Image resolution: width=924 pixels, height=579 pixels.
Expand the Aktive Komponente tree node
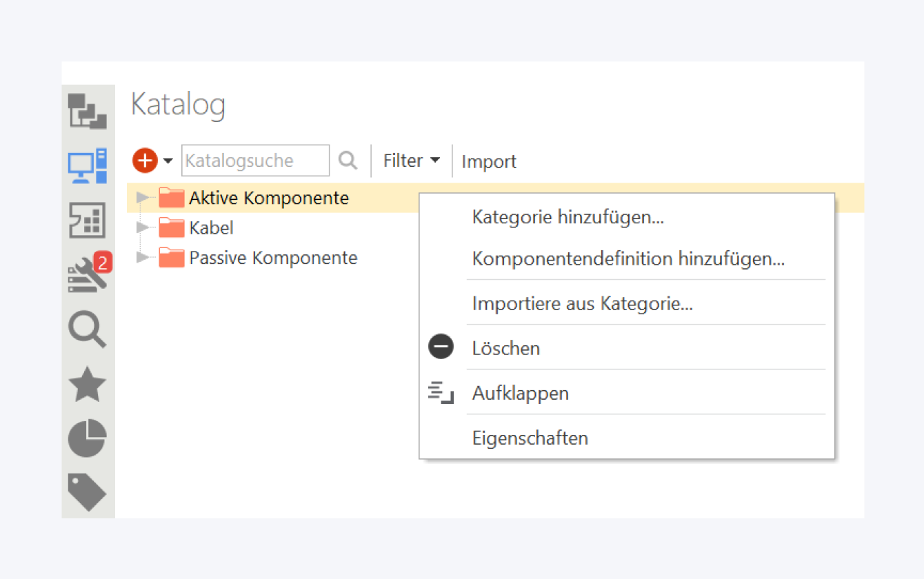pyautogui.click(x=142, y=198)
